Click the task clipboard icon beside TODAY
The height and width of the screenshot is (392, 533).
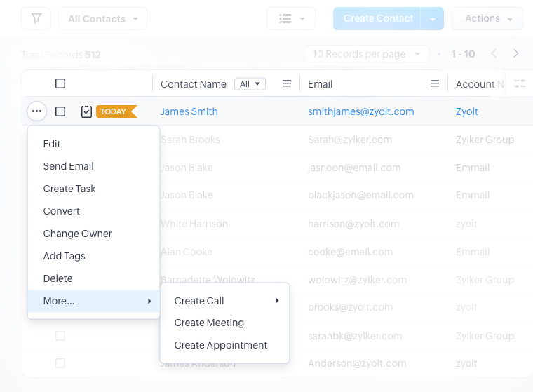[86, 111]
